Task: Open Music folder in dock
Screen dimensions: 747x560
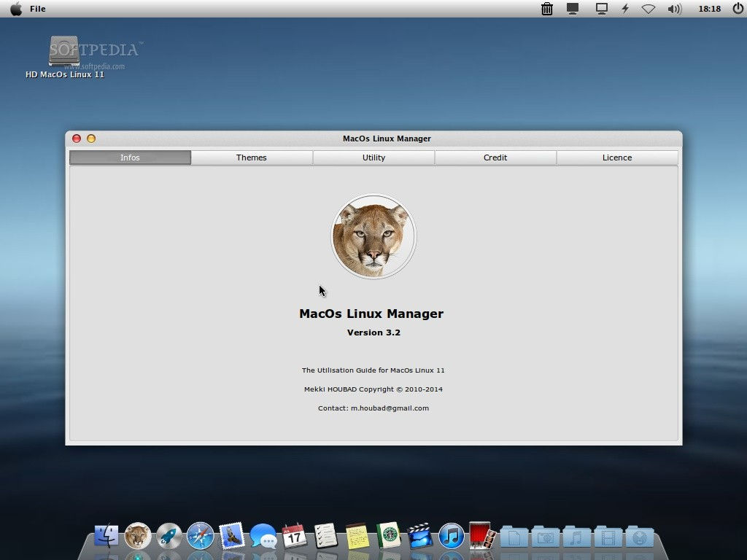Action: pyautogui.click(x=576, y=537)
